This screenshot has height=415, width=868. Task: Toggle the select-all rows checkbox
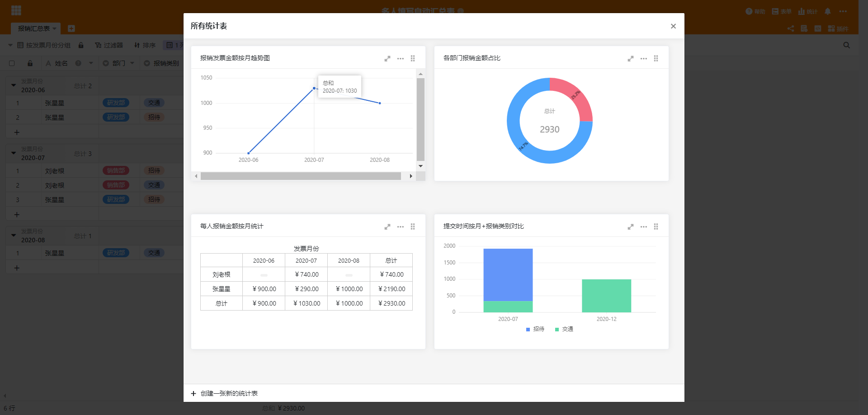point(12,63)
